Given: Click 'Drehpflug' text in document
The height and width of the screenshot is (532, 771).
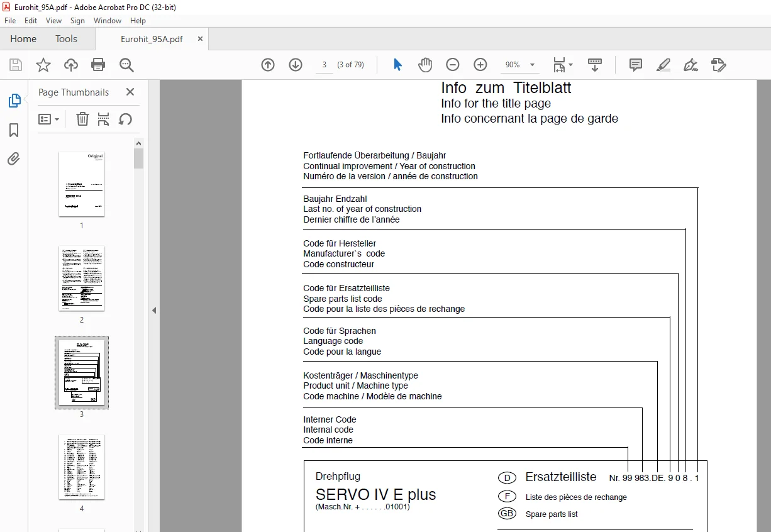Looking at the screenshot, I should (338, 477).
